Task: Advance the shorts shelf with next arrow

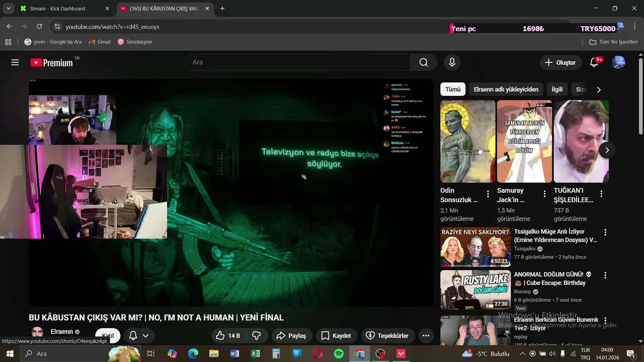Action: pyautogui.click(x=607, y=150)
